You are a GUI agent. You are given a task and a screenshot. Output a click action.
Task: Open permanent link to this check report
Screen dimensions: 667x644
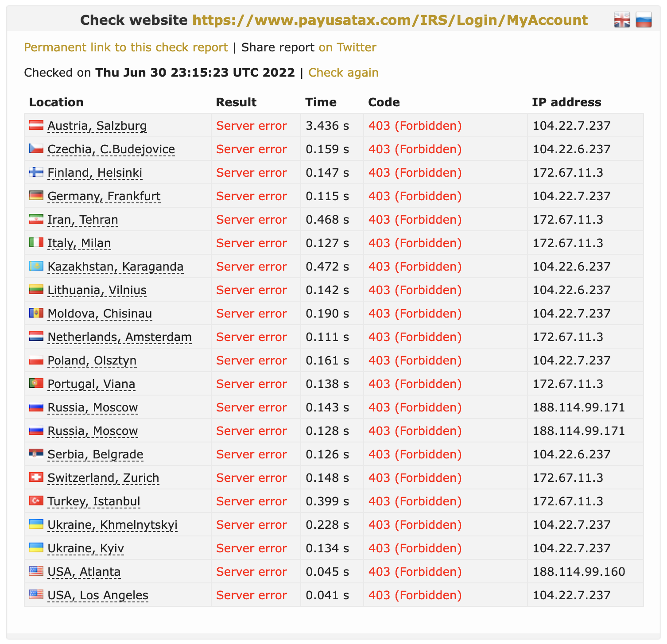(126, 47)
